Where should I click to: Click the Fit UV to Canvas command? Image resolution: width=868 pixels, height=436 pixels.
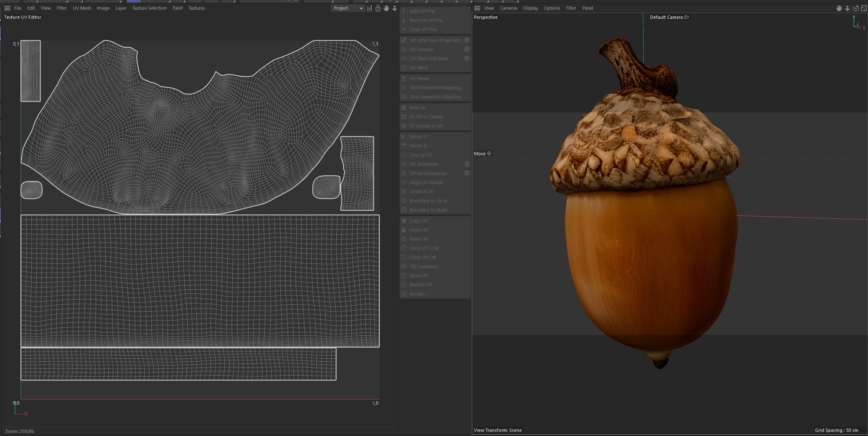point(426,117)
